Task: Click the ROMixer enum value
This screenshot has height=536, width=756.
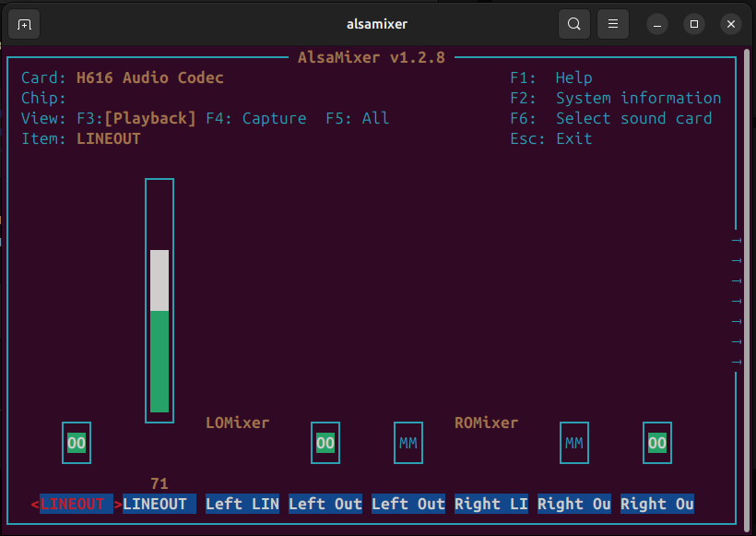Action: click(486, 423)
